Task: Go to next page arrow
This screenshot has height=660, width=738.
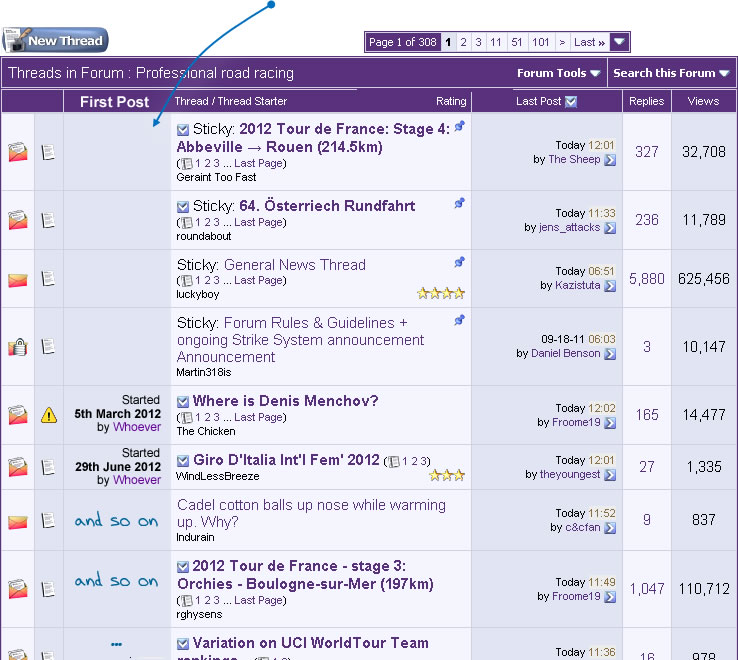Action: [562, 42]
